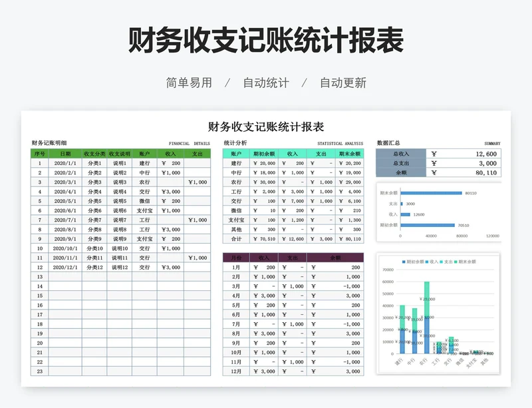Click the ¥3,000 income cell for 2020/4/1

pyautogui.click(x=171, y=192)
